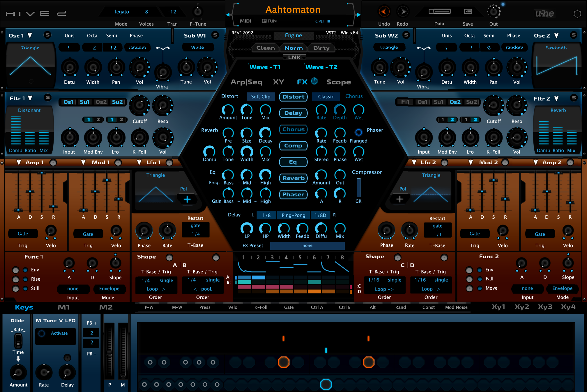
Task: Open the Keys tab
Action: (x=24, y=307)
